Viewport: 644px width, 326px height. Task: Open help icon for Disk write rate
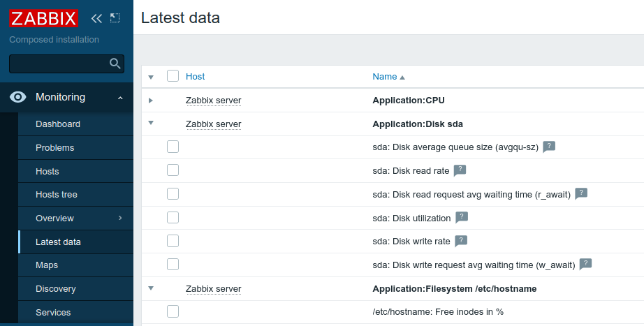coord(461,241)
